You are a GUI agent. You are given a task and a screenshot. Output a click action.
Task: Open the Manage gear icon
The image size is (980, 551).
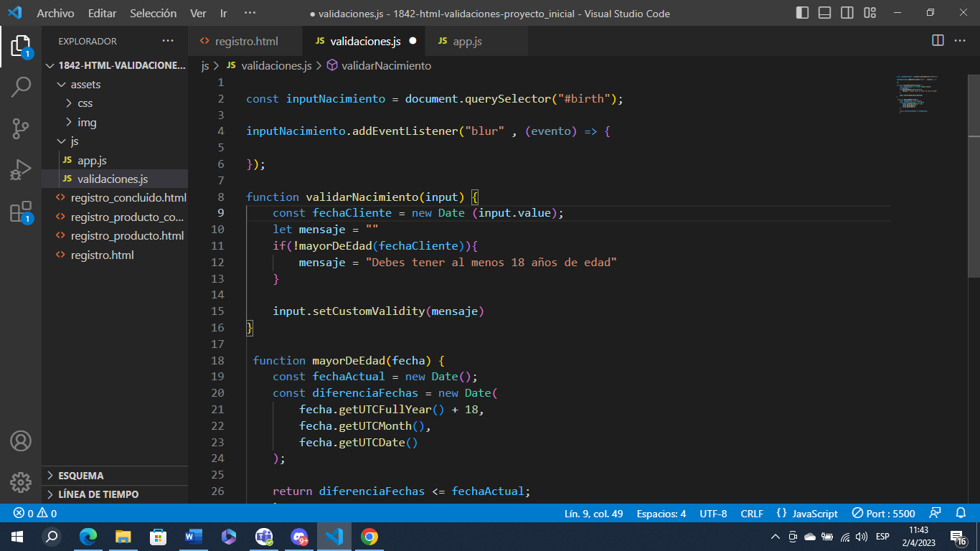click(21, 482)
